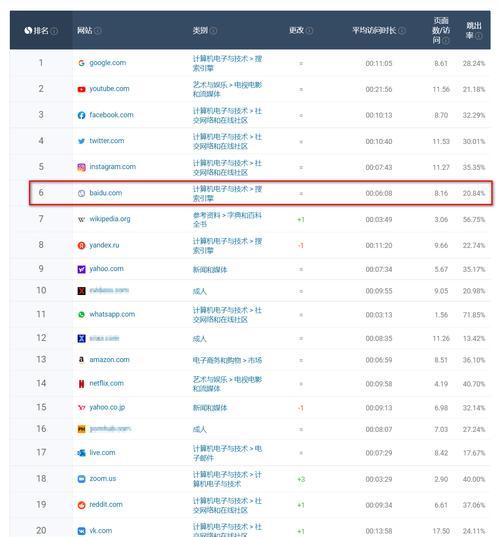Image resolution: width=500 pixels, height=537 pixels.
Task: Click info icon next to 排名 header
Action: (54, 31)
